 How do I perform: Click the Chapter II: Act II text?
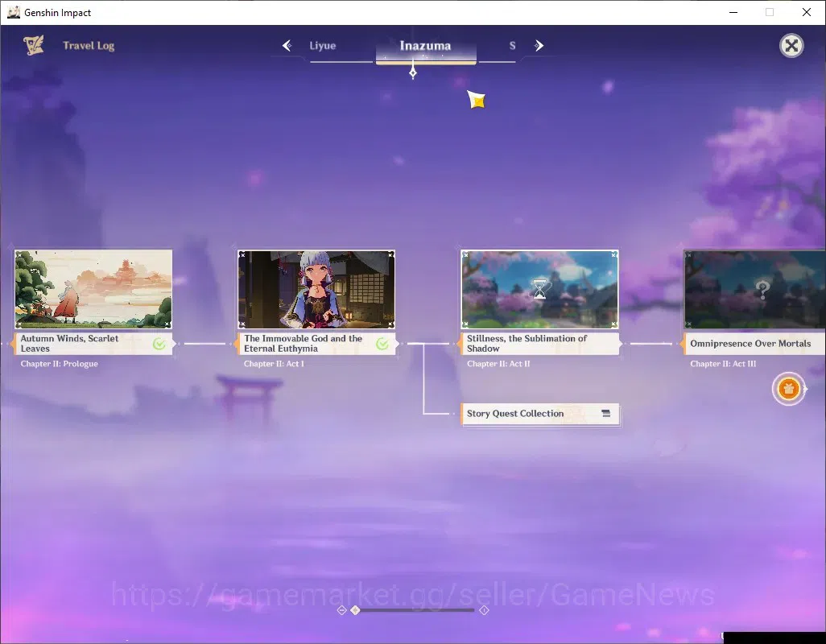tap(498, 364)
